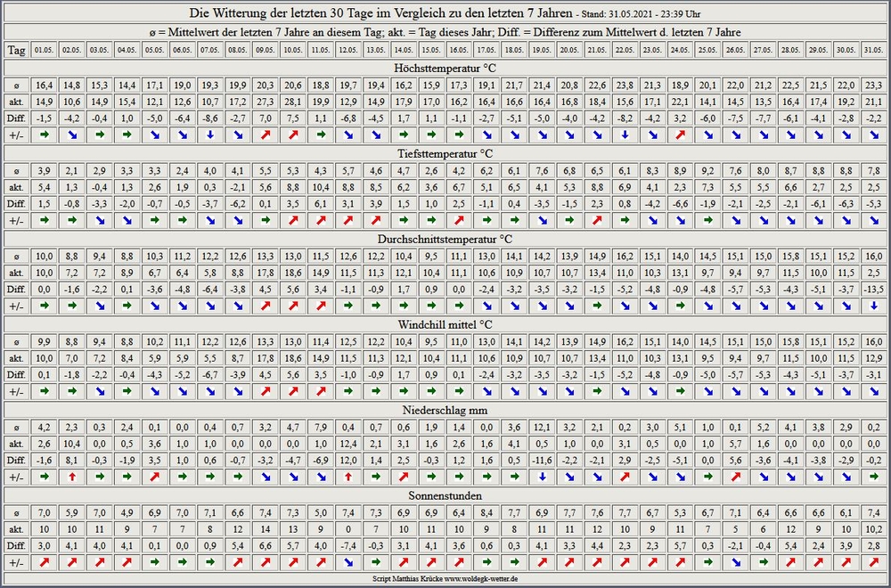Click Niederschlag down arrow for 19.05.
Screen dimensions: 891x588
pyautogui.click(x=542, y=477)
